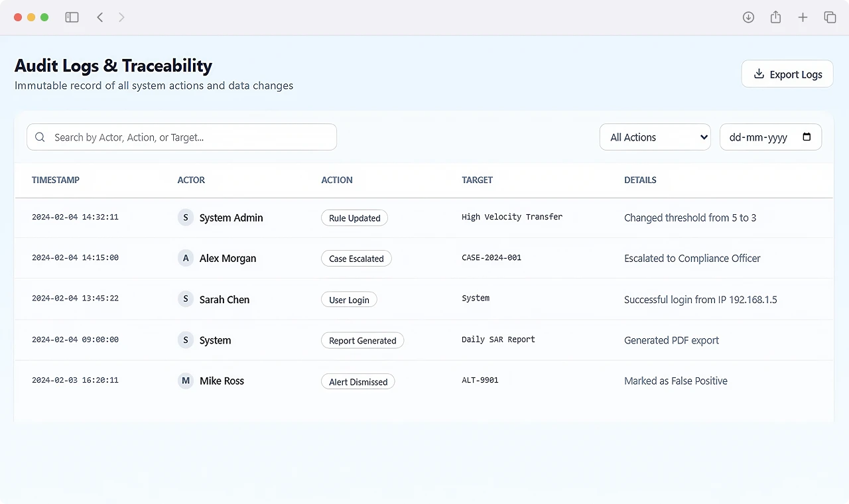
Task: Go back with the left chevron
Action: coord(100,17)
